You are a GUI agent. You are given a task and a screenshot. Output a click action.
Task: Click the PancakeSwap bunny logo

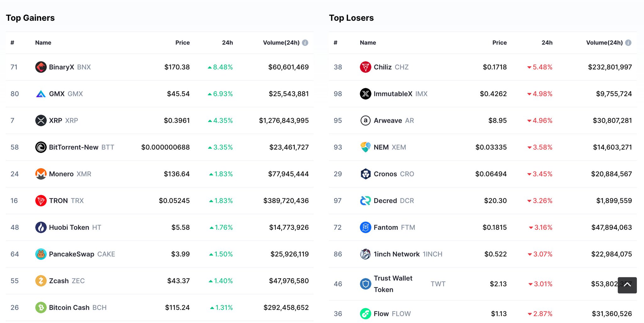[x=41, y=254]
